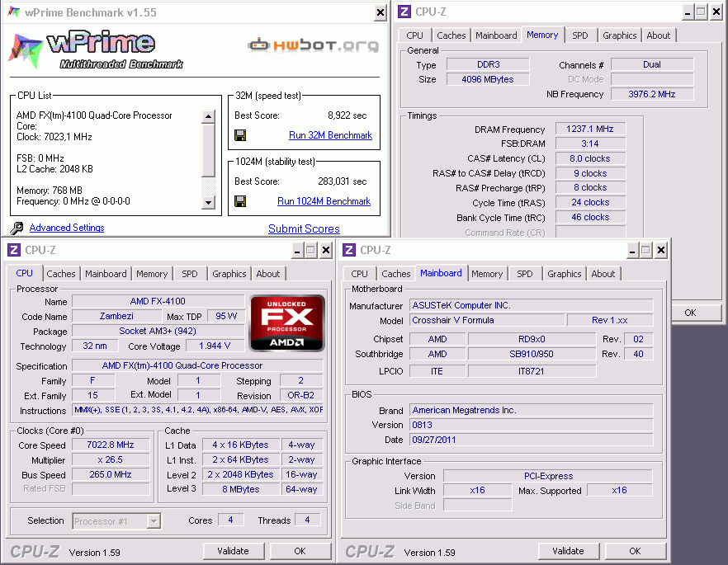The height and width of the screenshot is (565, 728).
Task: Switch to SPD tab in CPU window
Action: [x=190, y=274]
